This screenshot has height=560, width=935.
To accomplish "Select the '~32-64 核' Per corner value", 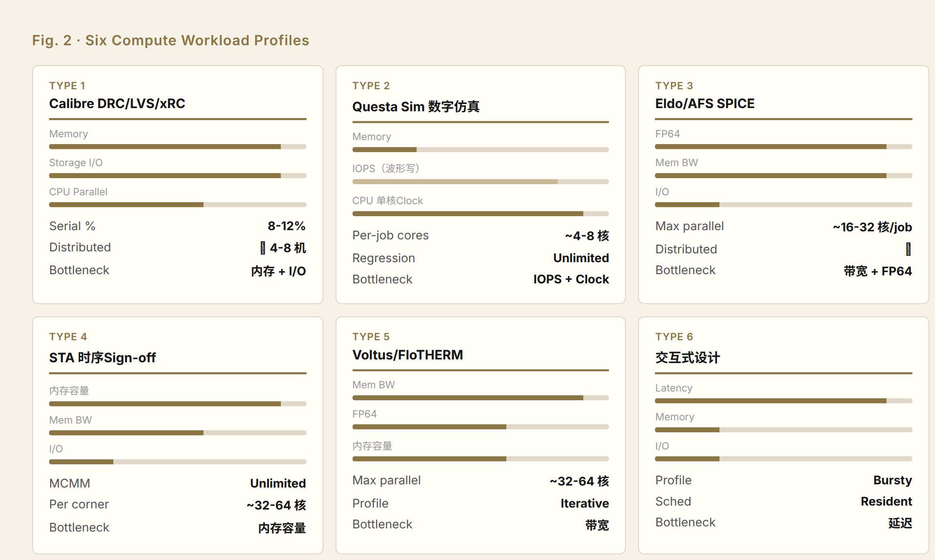I will (x=276, y=505).
